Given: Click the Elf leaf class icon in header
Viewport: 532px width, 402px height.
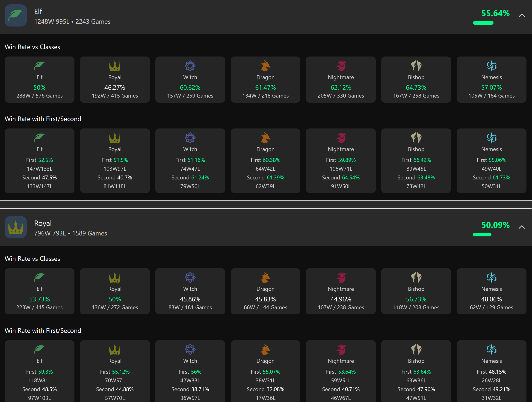Looking at the screenshot, I should click(16, 15).
